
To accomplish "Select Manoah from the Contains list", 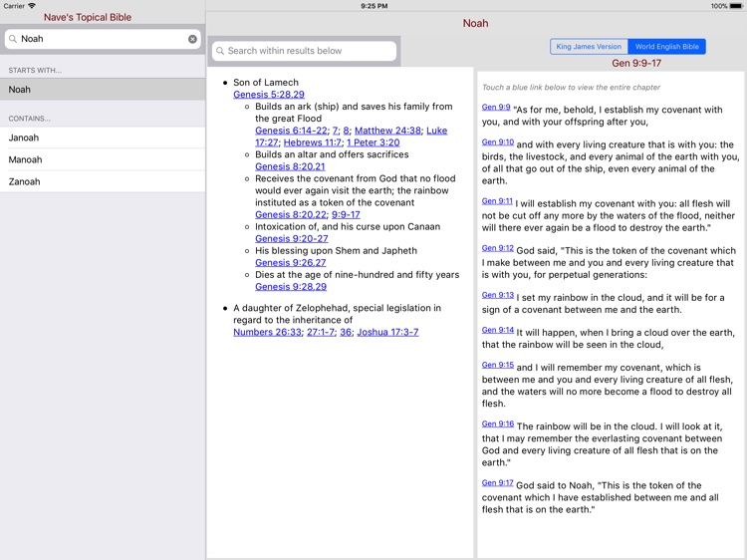I will tap(103, 159).
